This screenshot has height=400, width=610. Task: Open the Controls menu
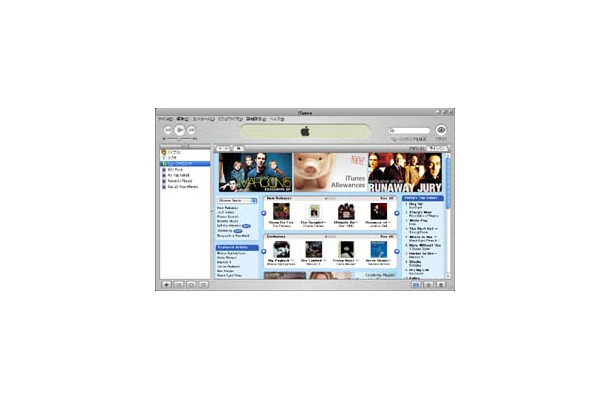203,119
